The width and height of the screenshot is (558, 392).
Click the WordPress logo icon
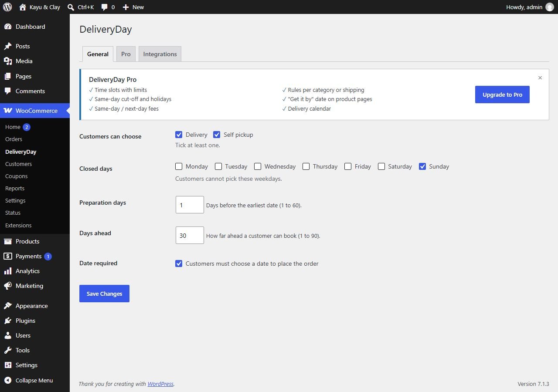(7, 7)
